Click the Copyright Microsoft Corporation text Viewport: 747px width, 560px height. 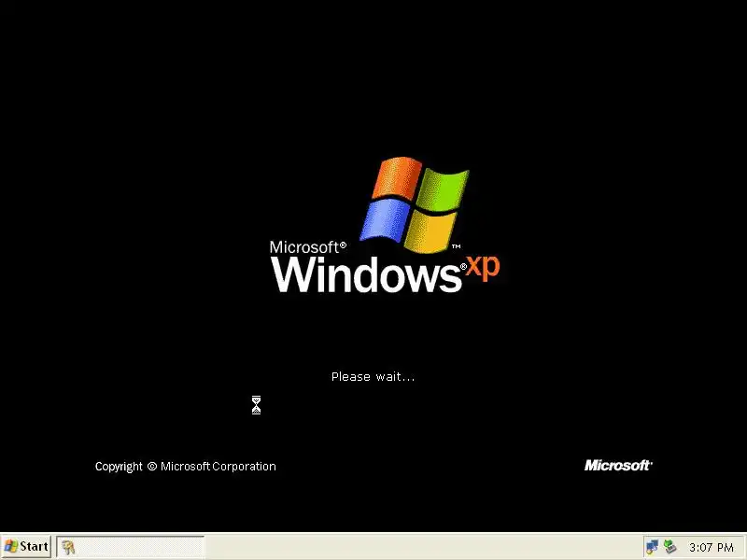click(x=185, y=467)
